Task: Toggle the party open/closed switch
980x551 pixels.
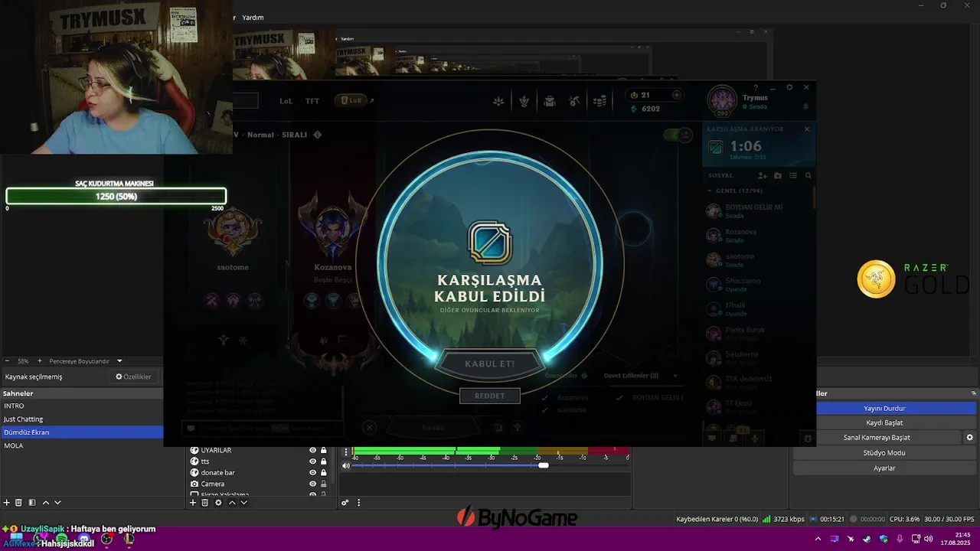Action: coord(678,135)
